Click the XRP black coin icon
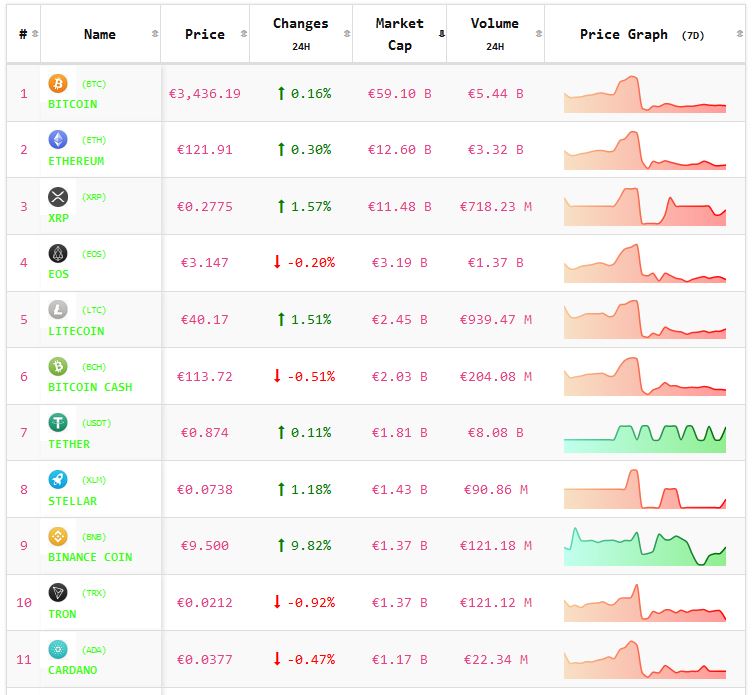 pos(58,196)
